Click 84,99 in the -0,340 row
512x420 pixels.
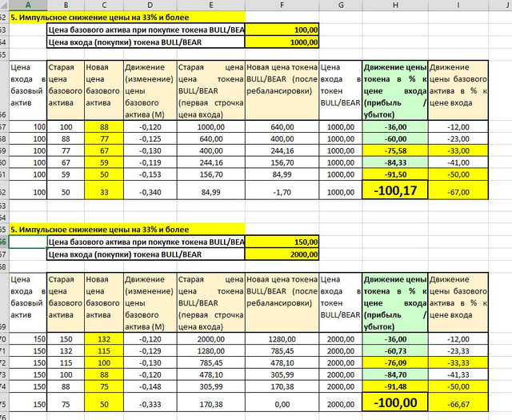211,190
